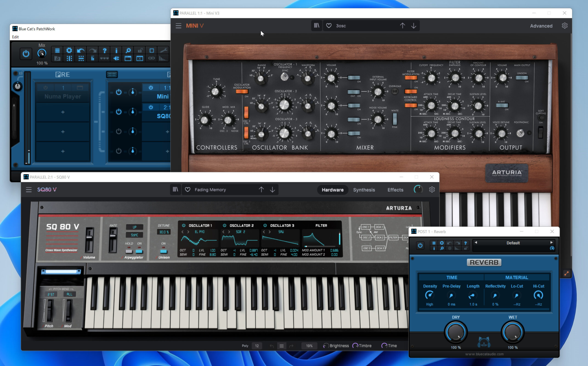Toggle Filter Modulation switch on Mini V
This screenshot has height=366, width=588.
pos(411,78)
